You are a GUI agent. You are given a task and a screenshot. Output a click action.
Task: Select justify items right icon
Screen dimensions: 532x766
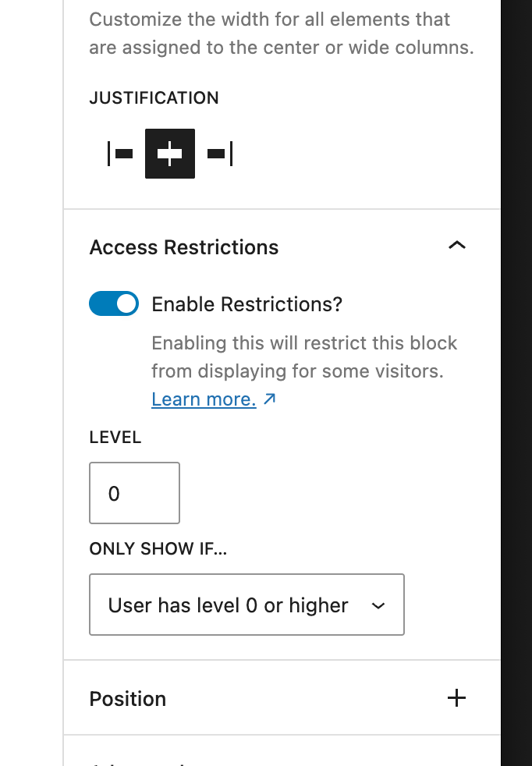220,154
